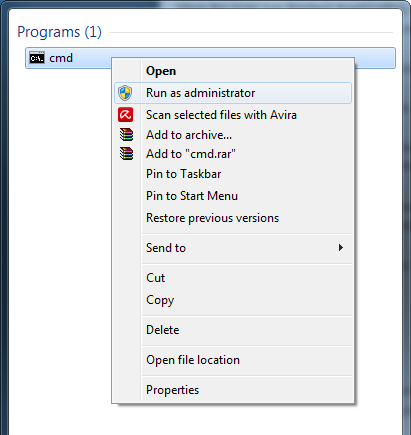Expand the Send to submenu arrow
Image resolution: width=411 pixels, height=435 pixels.
pyautogui.click(x=341, y=248)
